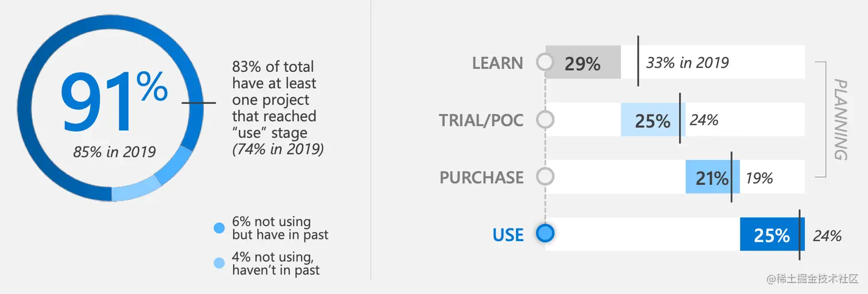
Task: Click the 33% in 2019 label
Action: click(687, 63)
